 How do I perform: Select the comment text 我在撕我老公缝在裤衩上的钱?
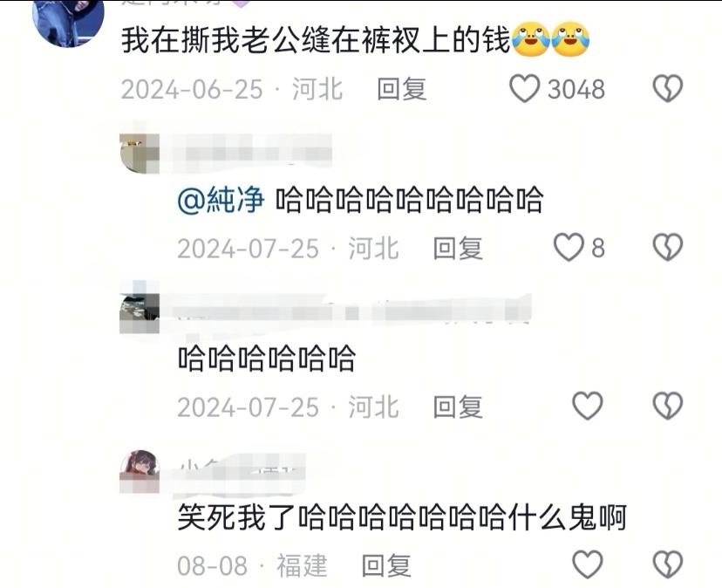click(x=316, y=40)
